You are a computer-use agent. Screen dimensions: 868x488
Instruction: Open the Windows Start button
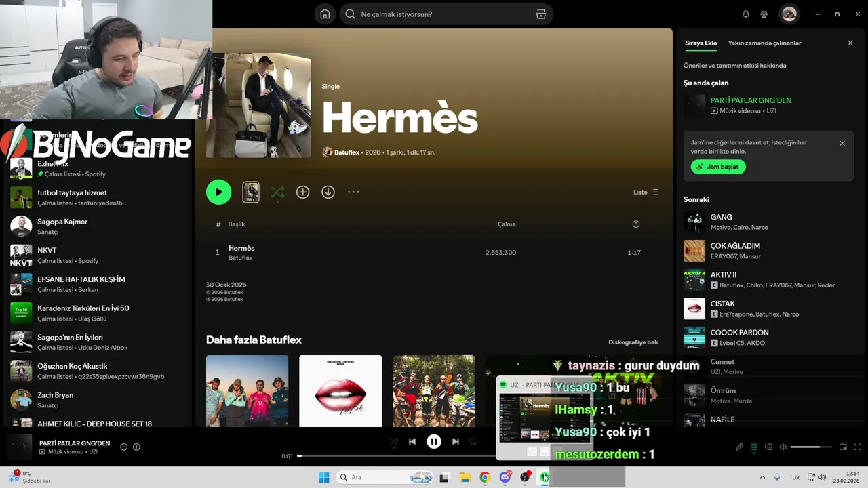(324, 477)
